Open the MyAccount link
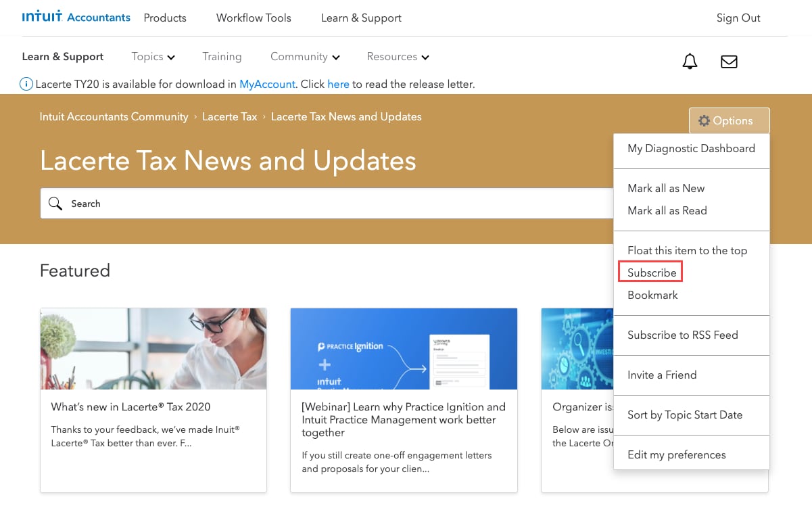The image size is (812, 518). (267, 85)
